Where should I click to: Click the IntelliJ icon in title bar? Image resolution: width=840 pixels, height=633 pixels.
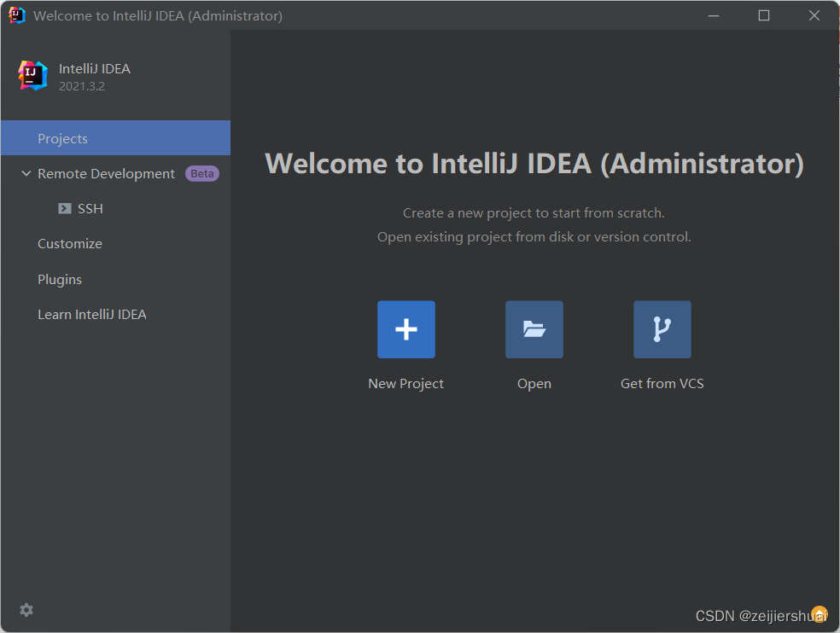16,15
